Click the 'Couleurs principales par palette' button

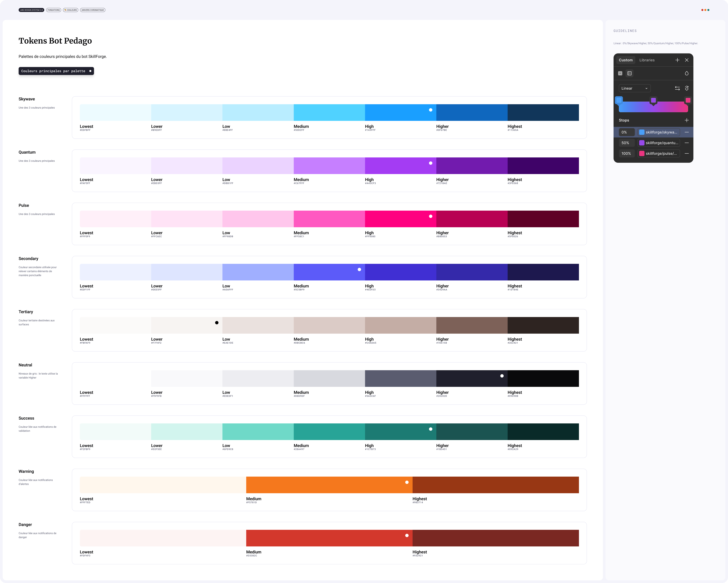[x=56, y=71]
